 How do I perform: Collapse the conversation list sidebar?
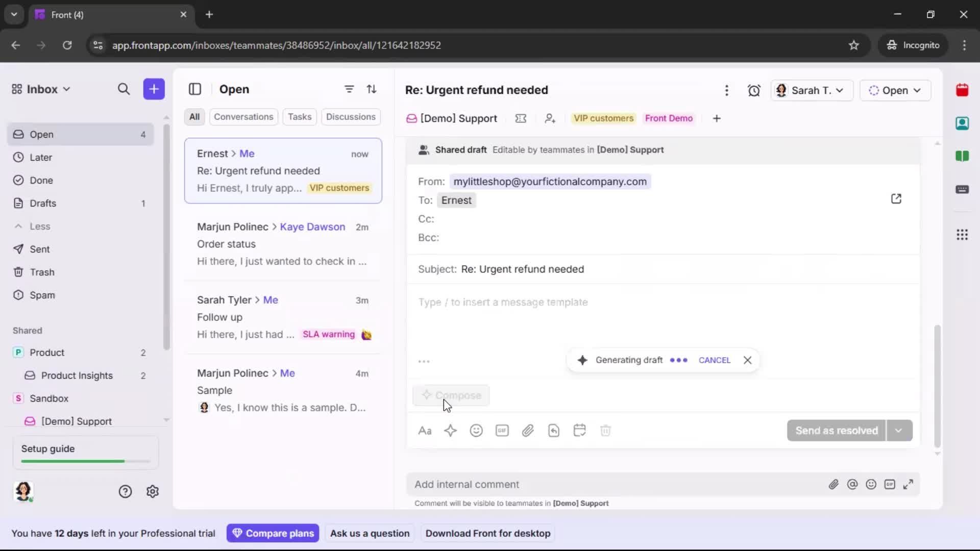[x=195, y=89]
